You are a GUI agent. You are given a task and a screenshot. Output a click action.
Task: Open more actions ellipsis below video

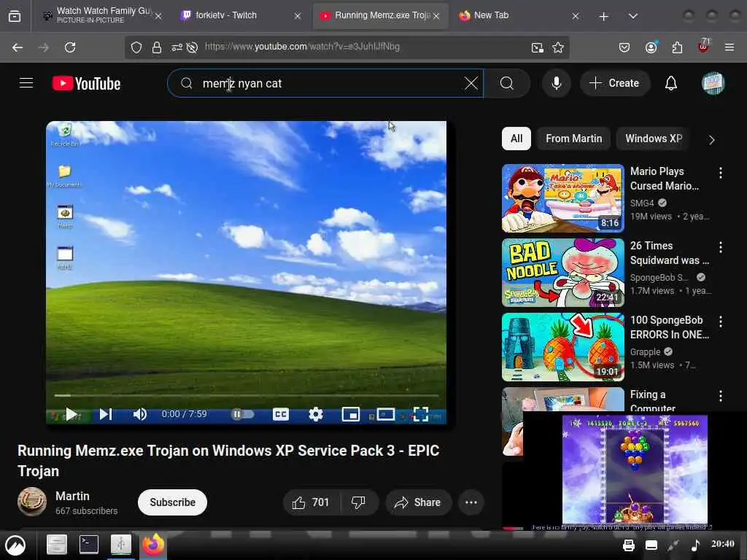pos(471,502)
